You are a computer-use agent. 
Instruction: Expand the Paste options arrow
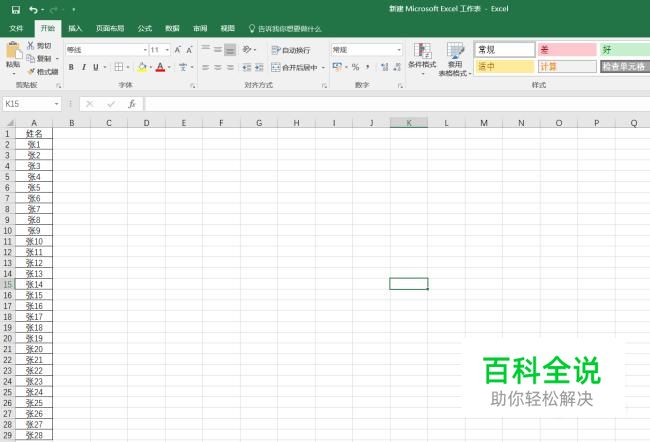[13, 74]
